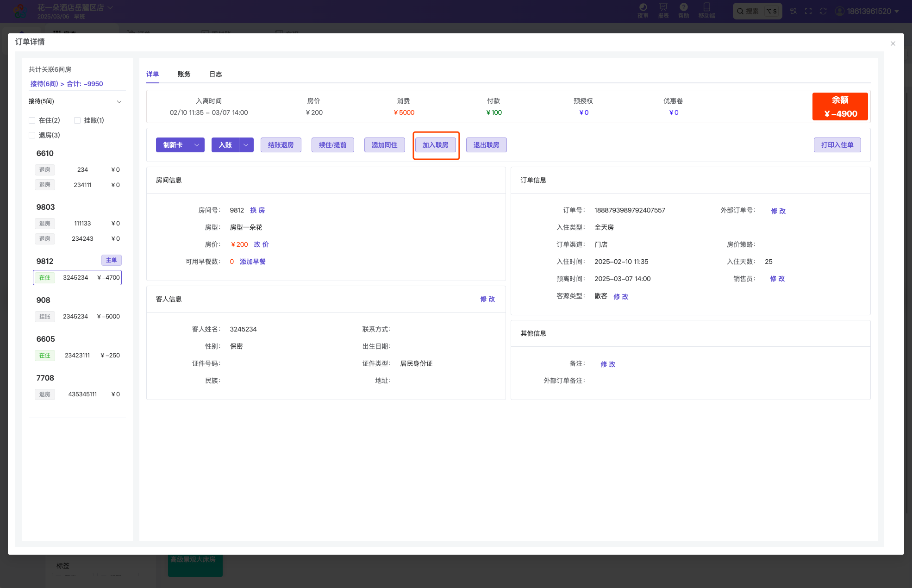Open the mobile (移动端) icon
The image size is (912, 588).
coord(707,11)
